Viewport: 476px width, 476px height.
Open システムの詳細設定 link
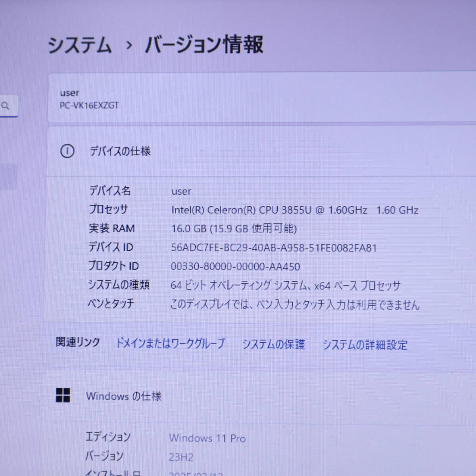point(365,345)
